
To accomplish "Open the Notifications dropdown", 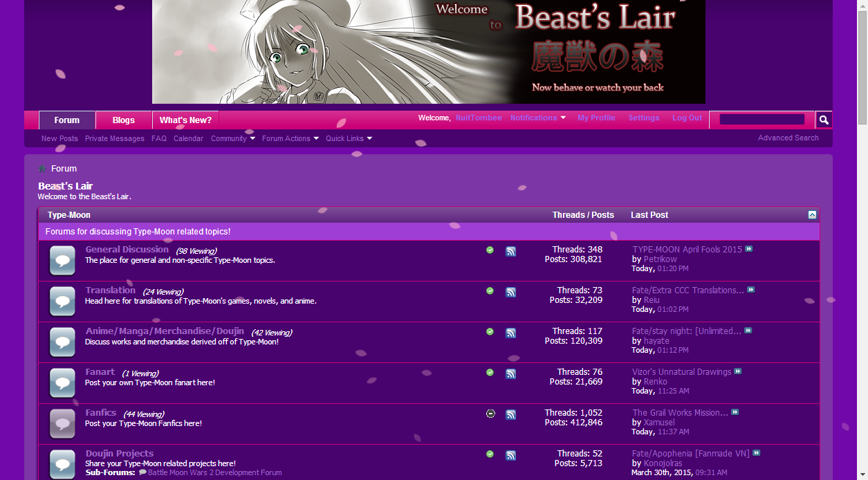I will click(538, 118).
